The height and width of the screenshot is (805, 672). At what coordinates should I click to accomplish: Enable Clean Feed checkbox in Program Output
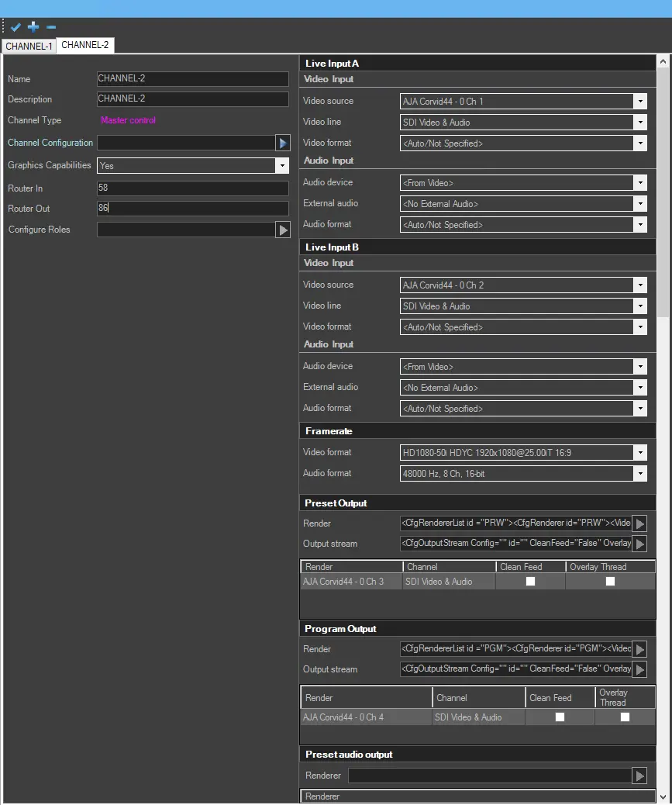560,717
